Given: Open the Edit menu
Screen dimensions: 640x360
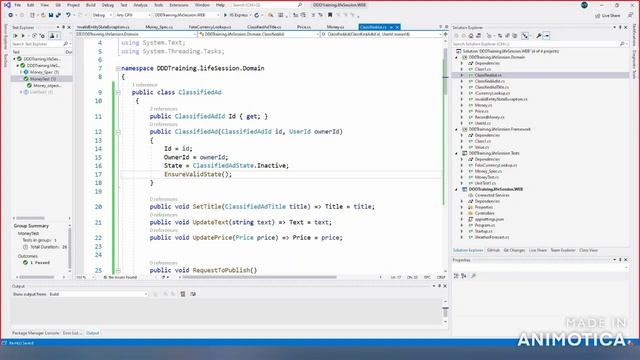Looking at the screenshot, I should (x=31, y=5).
